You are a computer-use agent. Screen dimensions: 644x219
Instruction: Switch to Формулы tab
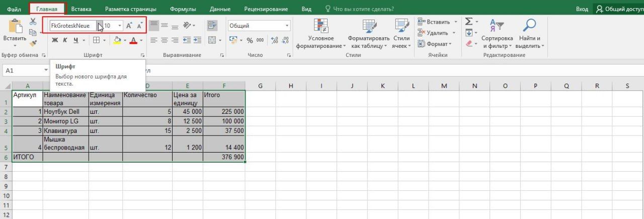tap(183, 9)
